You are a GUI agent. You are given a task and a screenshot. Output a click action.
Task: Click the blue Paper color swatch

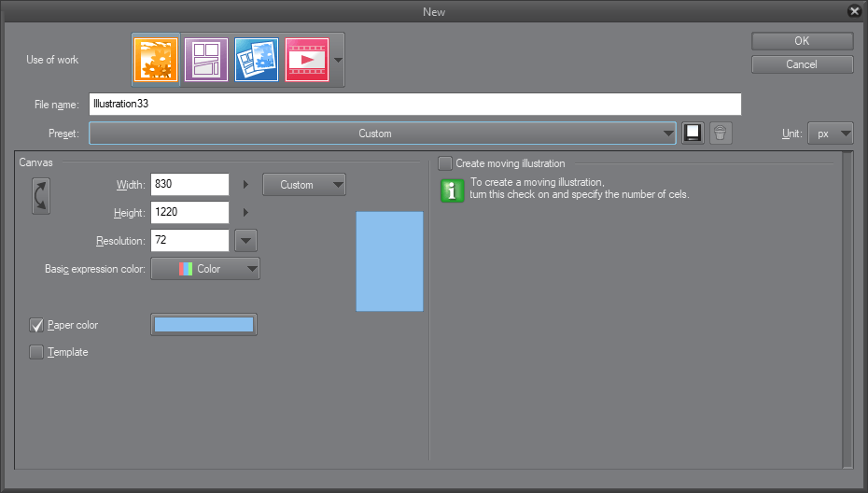pyautogui.click(x=203, y=325)
